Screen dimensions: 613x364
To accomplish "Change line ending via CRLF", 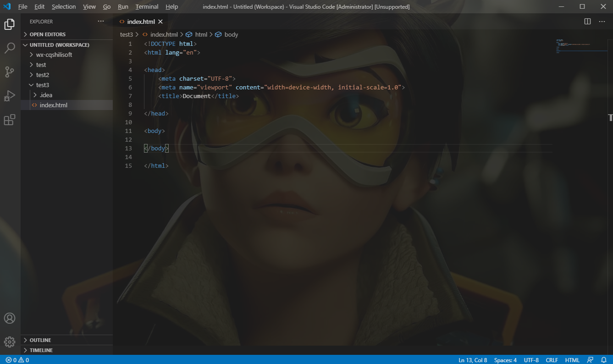I will coord(552,360).
